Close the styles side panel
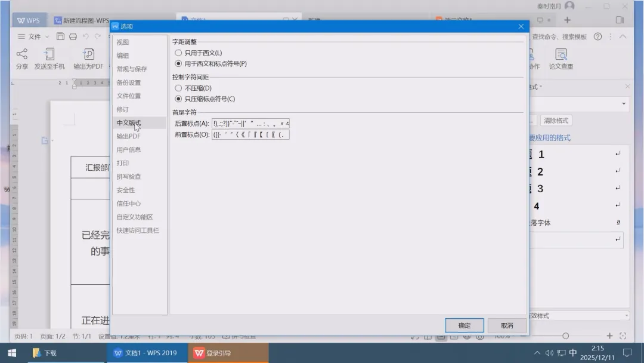644x363 pixels. pyautogui.click(x=627, y=87)
